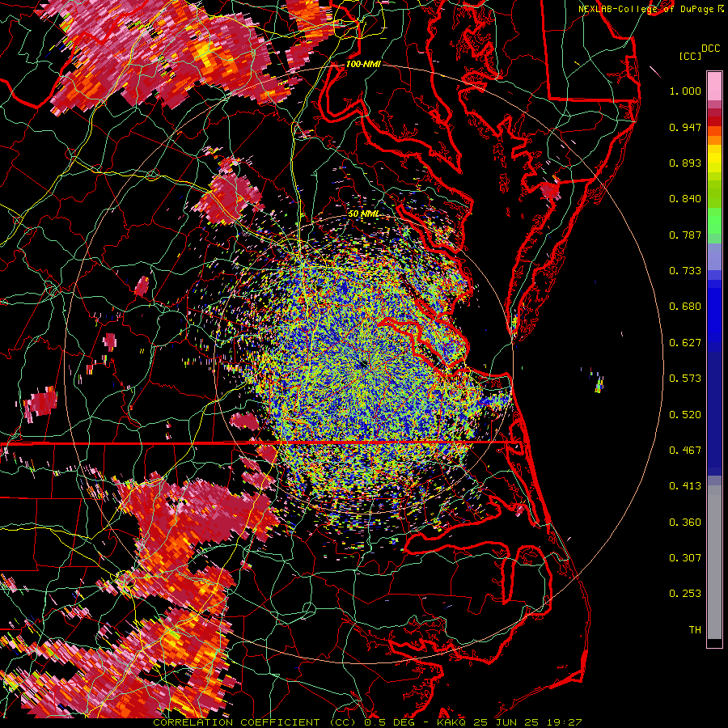Click the 0.893 scale value
Screen dimensions: 728x728
click(685, 163)
